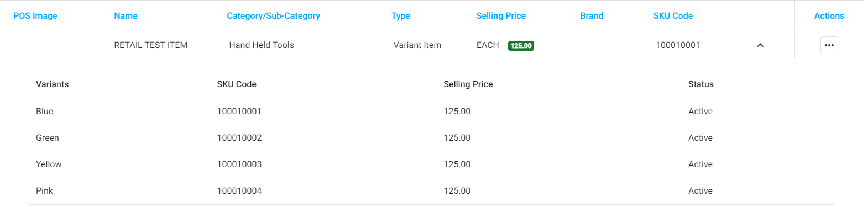Select the Pink variant row
This screenshot has width=868, height=207.
tap(431, 191)
